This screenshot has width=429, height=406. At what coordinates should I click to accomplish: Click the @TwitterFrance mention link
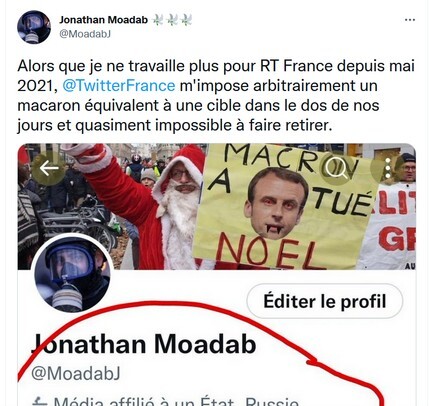coord(119,86)
